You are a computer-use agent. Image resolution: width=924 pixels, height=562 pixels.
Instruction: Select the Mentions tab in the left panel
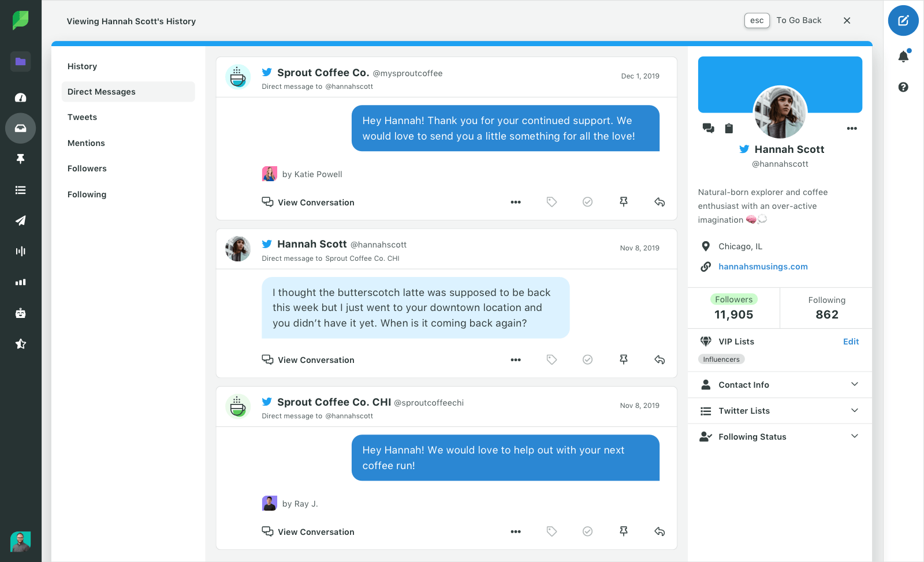[x=86, y=143]
